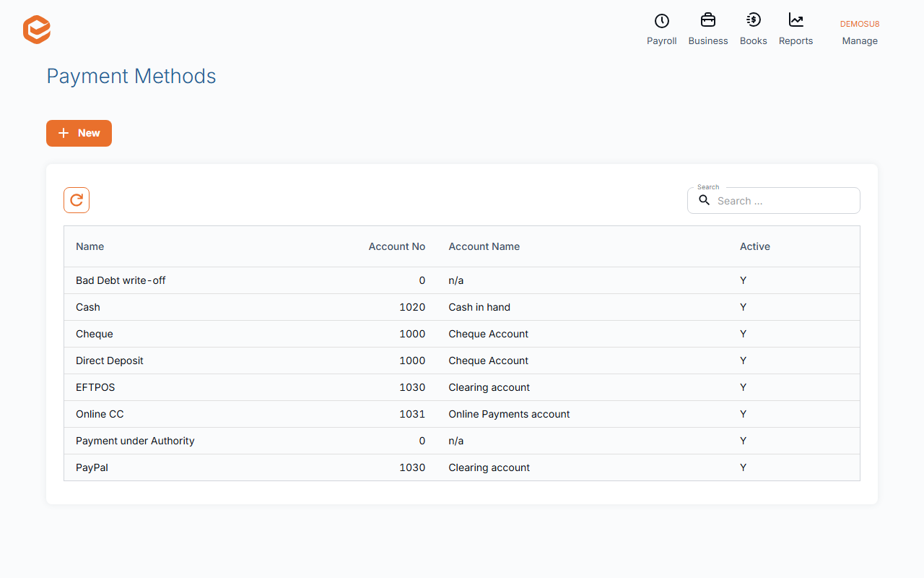Click the New payment method button
Image resolution: width=924 pixels, height=578 pixels.
pyautogui.click(x=79, y=133)
